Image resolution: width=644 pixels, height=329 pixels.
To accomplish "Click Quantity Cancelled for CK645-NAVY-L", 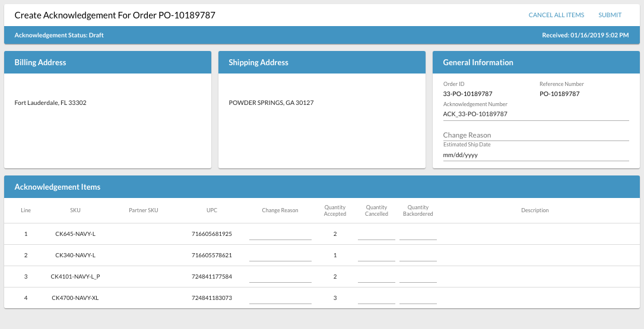I will click(x=376, y=234).
